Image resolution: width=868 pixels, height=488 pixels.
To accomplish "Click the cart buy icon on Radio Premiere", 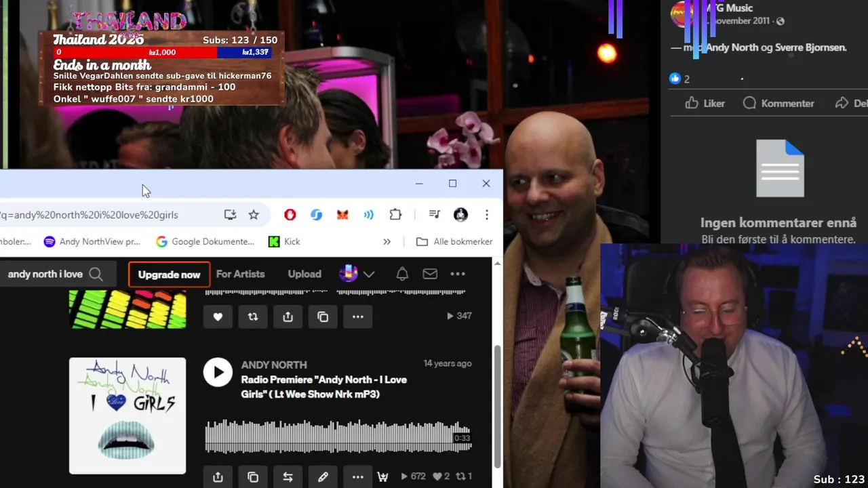I will click(x=383, y=476).
